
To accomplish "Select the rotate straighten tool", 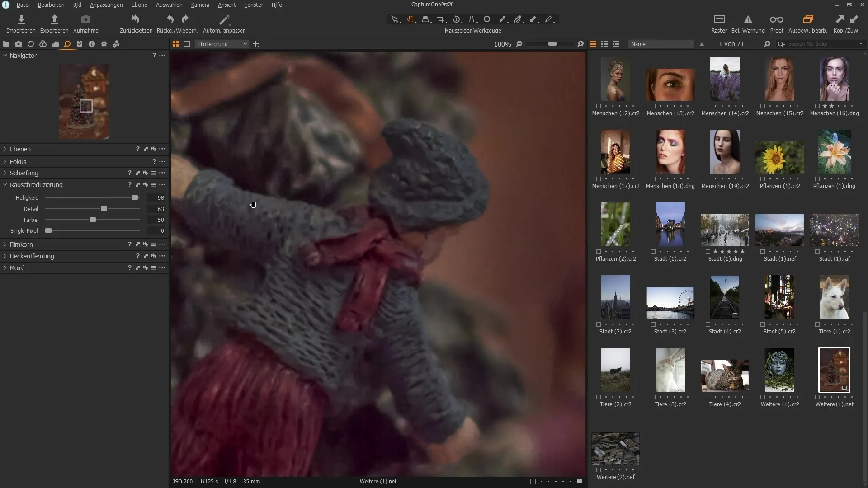I will 457,19.
